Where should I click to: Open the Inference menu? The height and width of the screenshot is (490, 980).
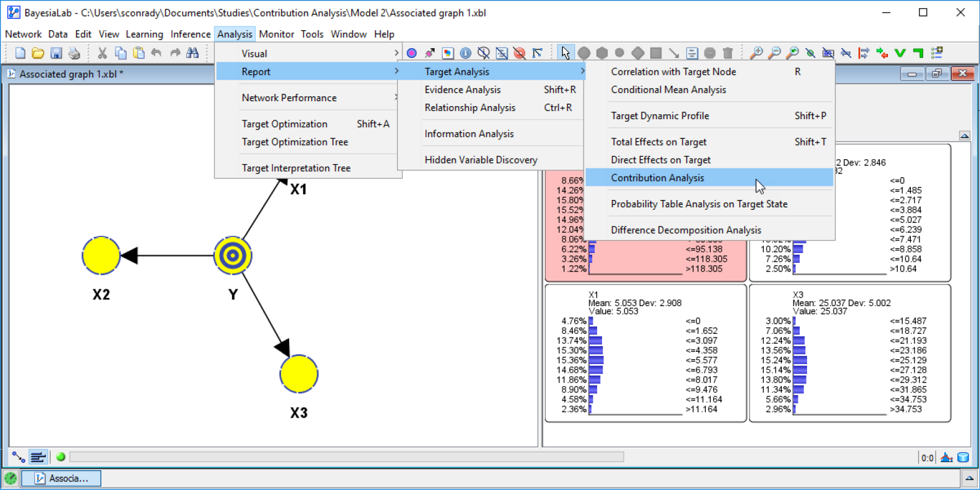coord(190,34)
